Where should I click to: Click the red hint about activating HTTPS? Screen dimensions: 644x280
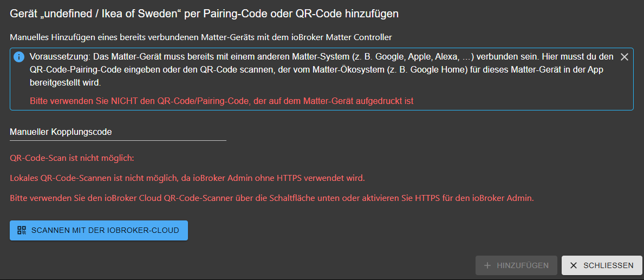click(272, 198)
